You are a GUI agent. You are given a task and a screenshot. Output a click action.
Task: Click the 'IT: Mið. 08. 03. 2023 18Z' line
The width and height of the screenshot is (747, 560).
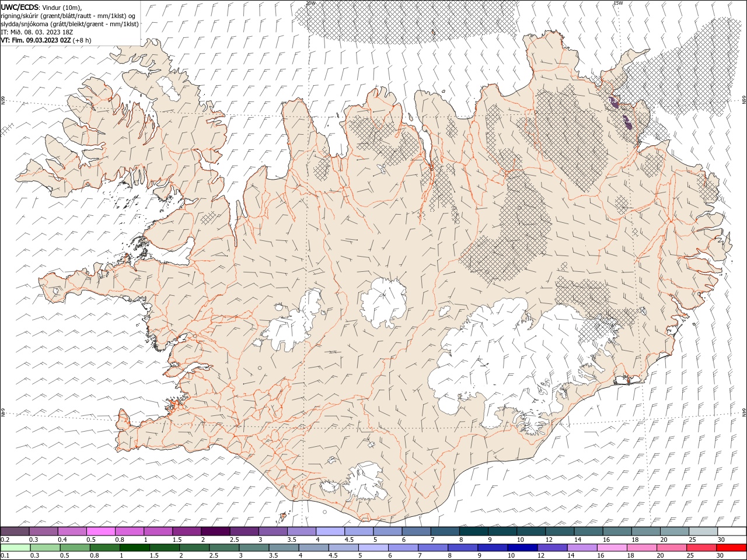38,32
